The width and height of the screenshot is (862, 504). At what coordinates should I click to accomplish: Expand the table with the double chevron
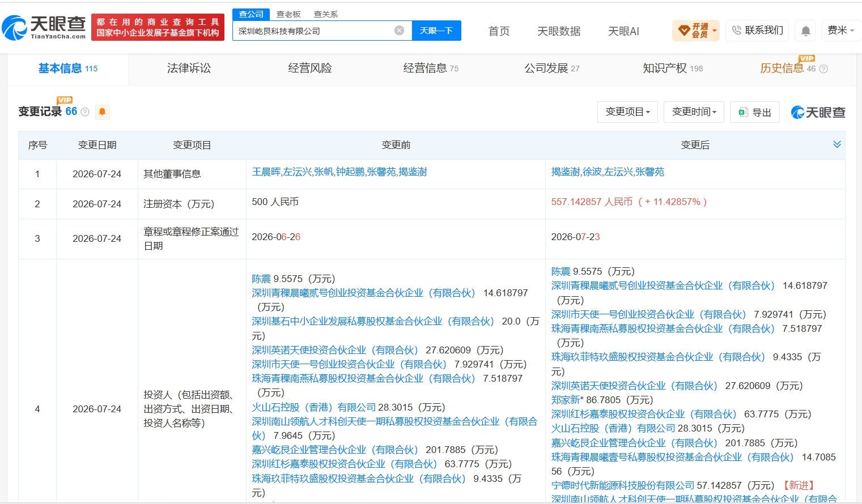coord(836,144)
